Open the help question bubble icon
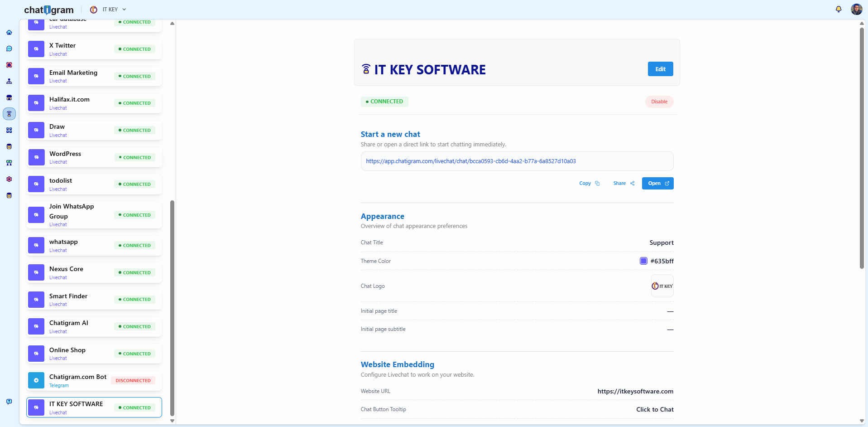The image size is (868, 427). coord(9,402)
